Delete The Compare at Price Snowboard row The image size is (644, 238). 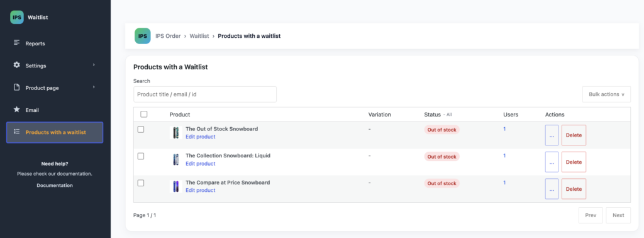pyautogui.click(x=574, y=189)
